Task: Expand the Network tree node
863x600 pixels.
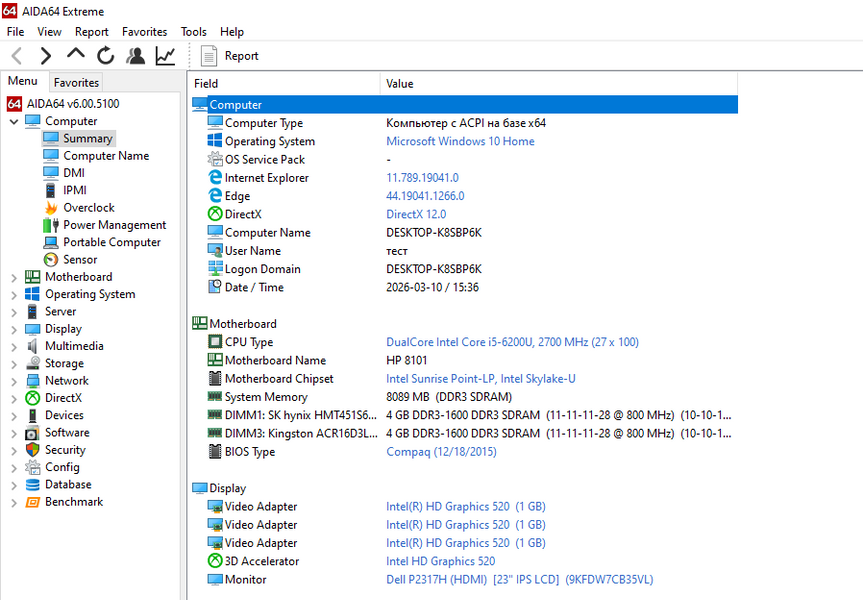Action: point(14,381)
